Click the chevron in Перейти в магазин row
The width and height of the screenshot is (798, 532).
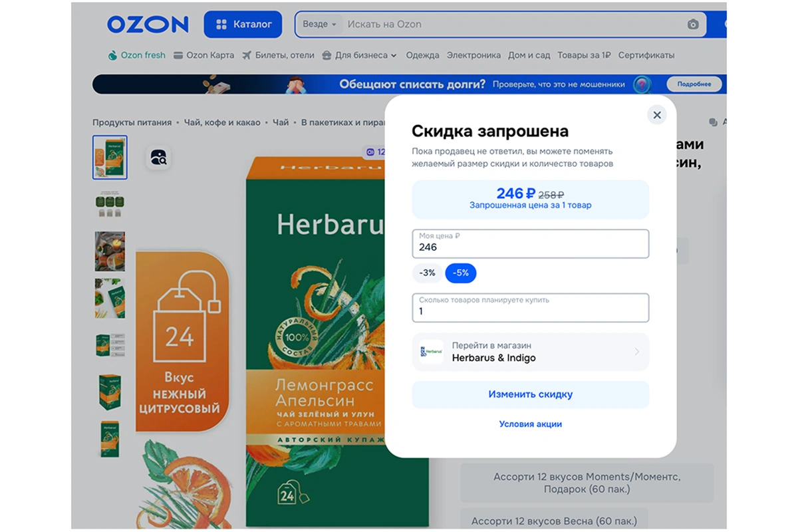[x=636, y=352]
